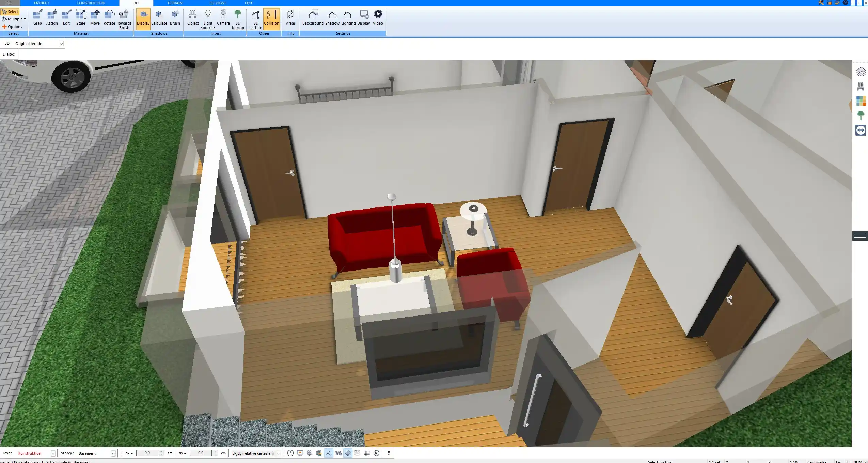Click the Select button
The image size is (868, 463).
coord(11,11)
